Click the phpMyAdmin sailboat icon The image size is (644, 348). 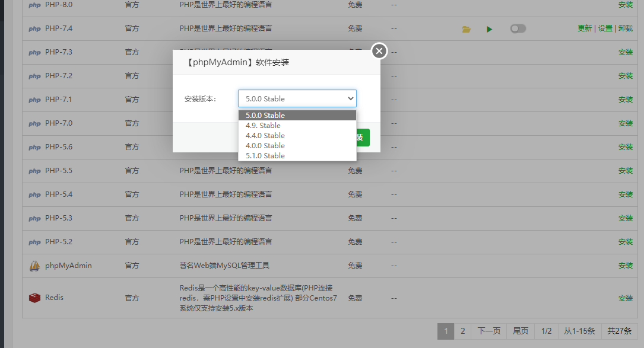34,266
